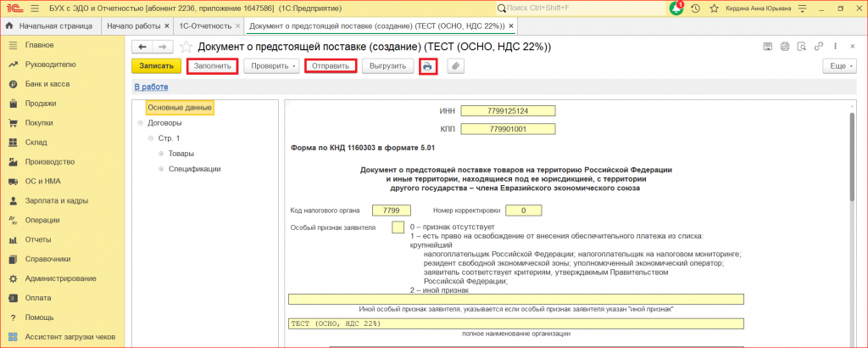Click the 1C logo icon
The width and height of the screenshot is (868, 348).
15,8
